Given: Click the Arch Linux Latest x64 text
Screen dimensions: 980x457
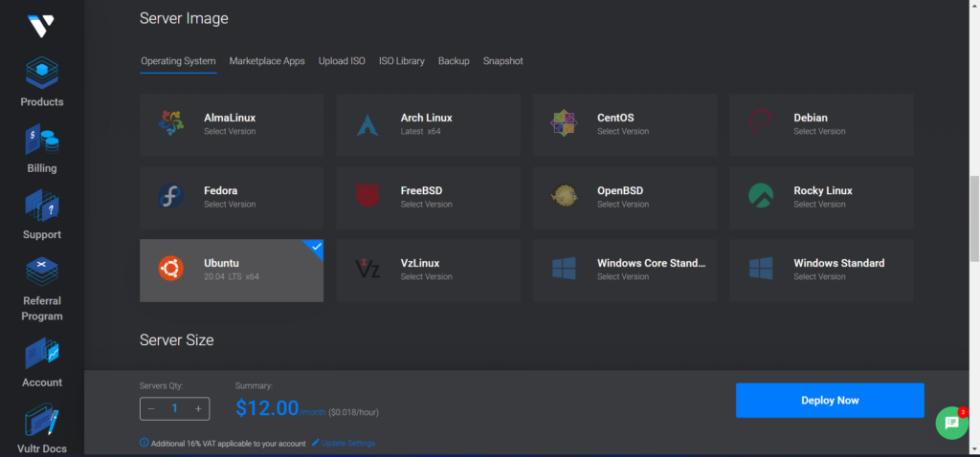Looking at the screenshot, I should [x=421, y=132].
